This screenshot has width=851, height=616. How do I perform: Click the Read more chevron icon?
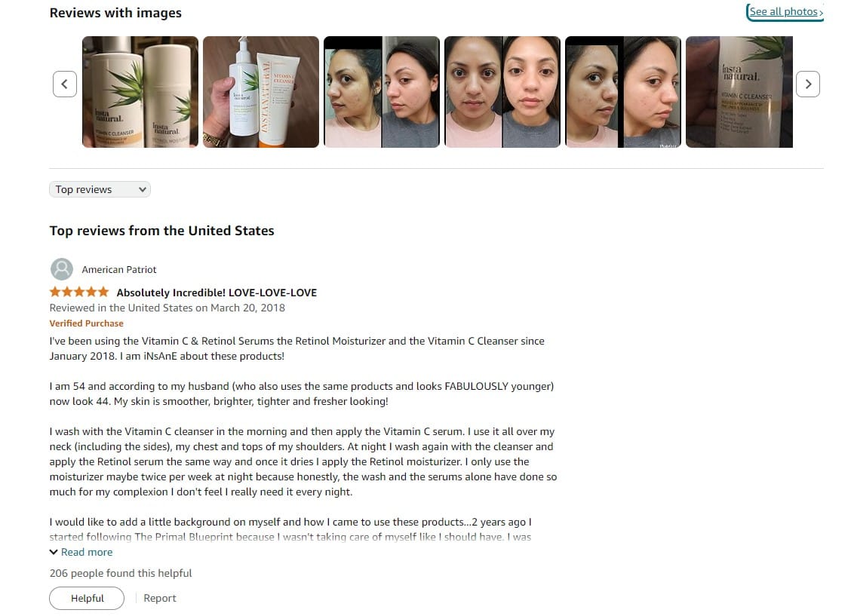54,552
